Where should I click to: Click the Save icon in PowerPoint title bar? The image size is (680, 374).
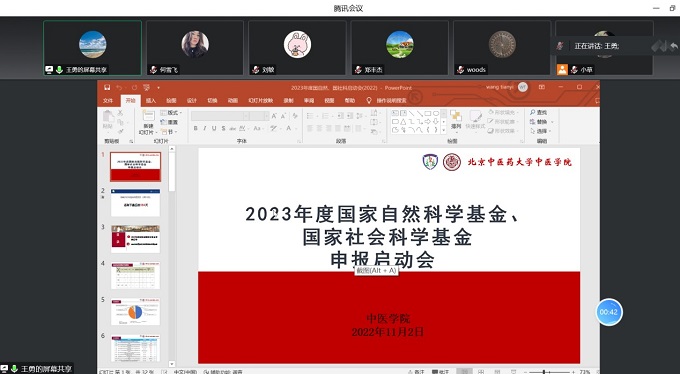pyautogui.click(x=107, y=87)
